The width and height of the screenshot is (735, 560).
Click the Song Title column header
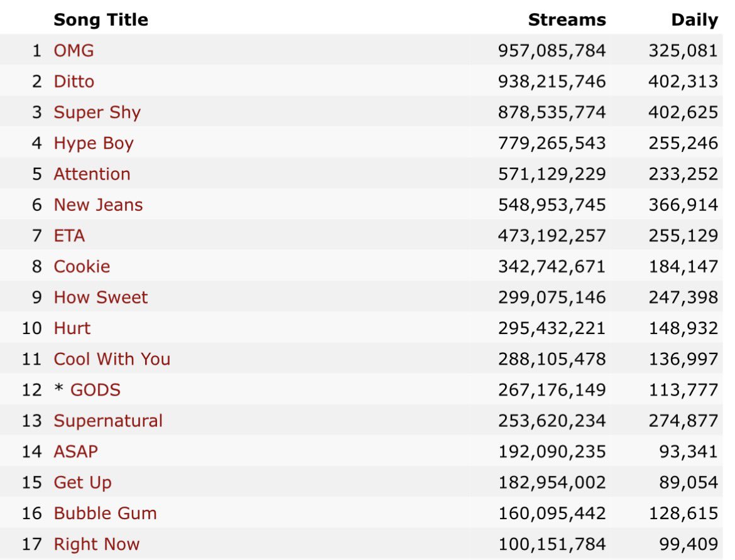pos(101,19)
